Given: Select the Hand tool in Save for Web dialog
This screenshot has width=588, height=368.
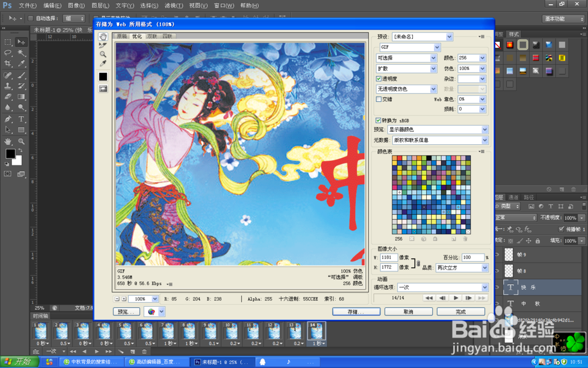Looking at the screenshot, I should click(x=103, y=37).
